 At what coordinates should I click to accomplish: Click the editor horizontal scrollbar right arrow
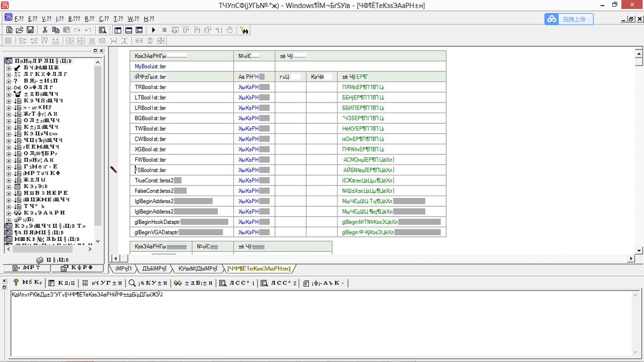(x=631, y=258)
